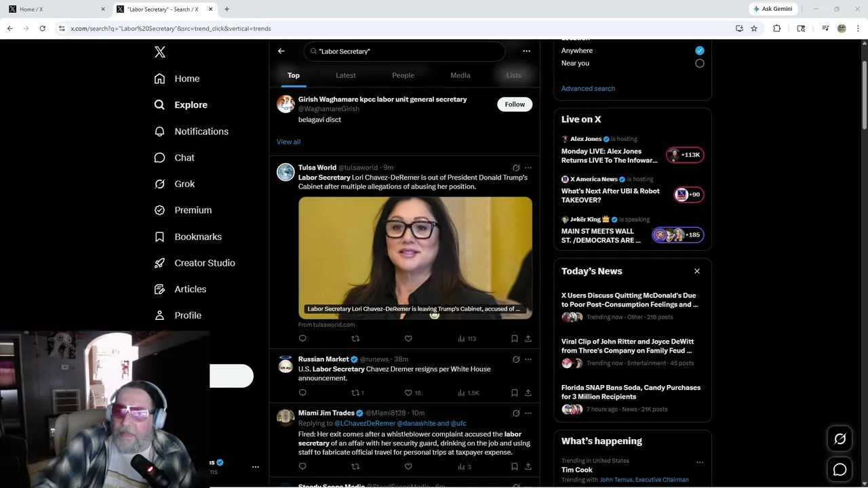Open Explore in the sidebar
868x488 pixels.
tap(181, 105)
